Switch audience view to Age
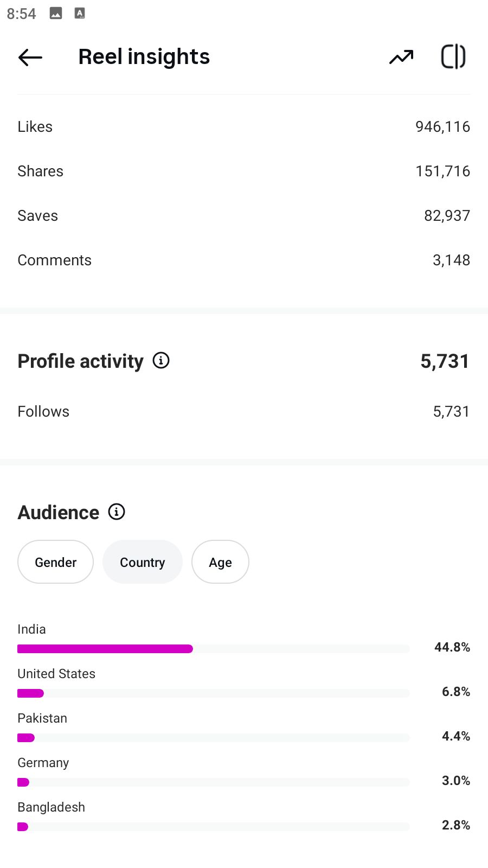This screenshot has height=868, width=488. pos(220,562)
